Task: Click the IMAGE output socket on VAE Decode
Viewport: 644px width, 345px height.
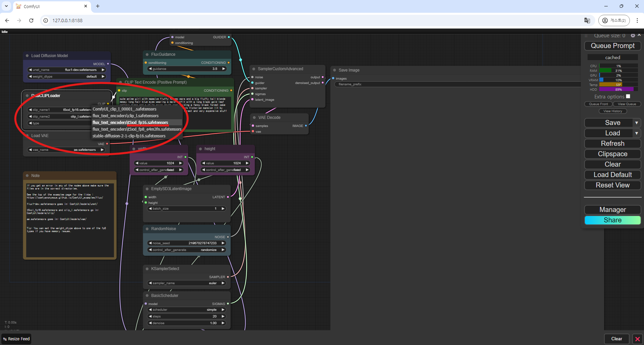Action: (x=306, y=126)
